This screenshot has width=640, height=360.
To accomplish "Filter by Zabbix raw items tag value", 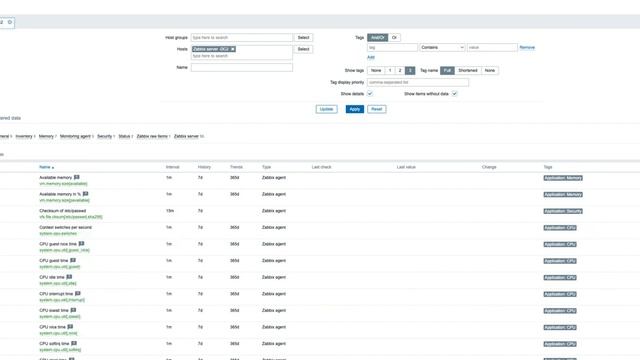I will point(152,136).
